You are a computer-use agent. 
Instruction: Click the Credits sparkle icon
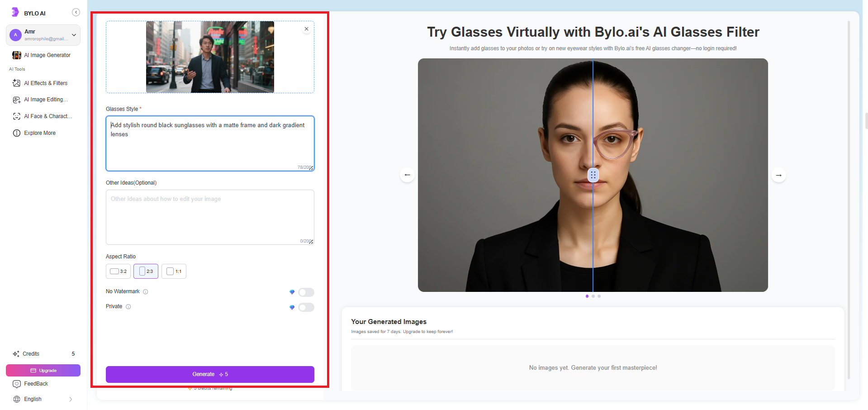tap(16, 354)
